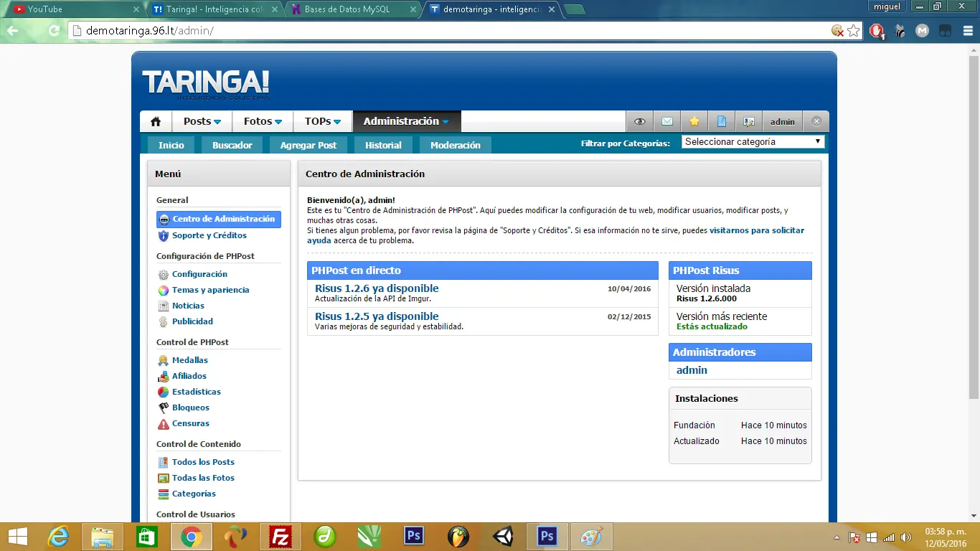Switch to the Buscador tab

pos(232,145)
